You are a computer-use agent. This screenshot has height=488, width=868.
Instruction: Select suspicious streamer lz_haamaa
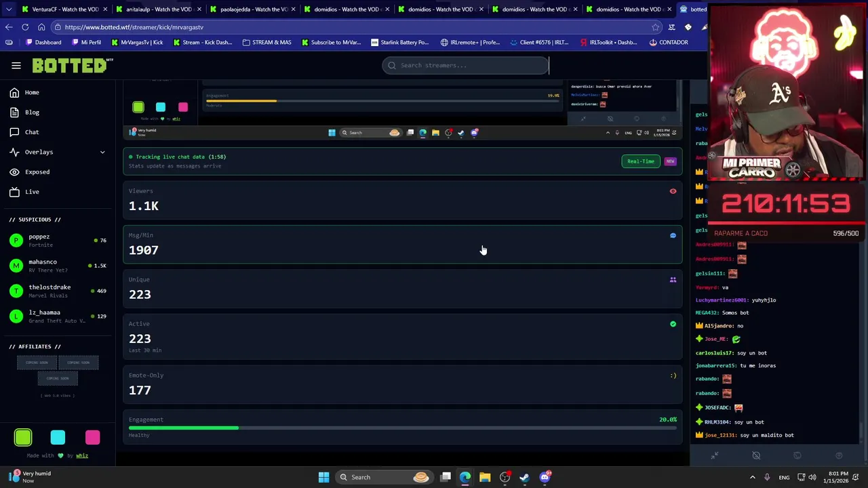click(58, 316)
